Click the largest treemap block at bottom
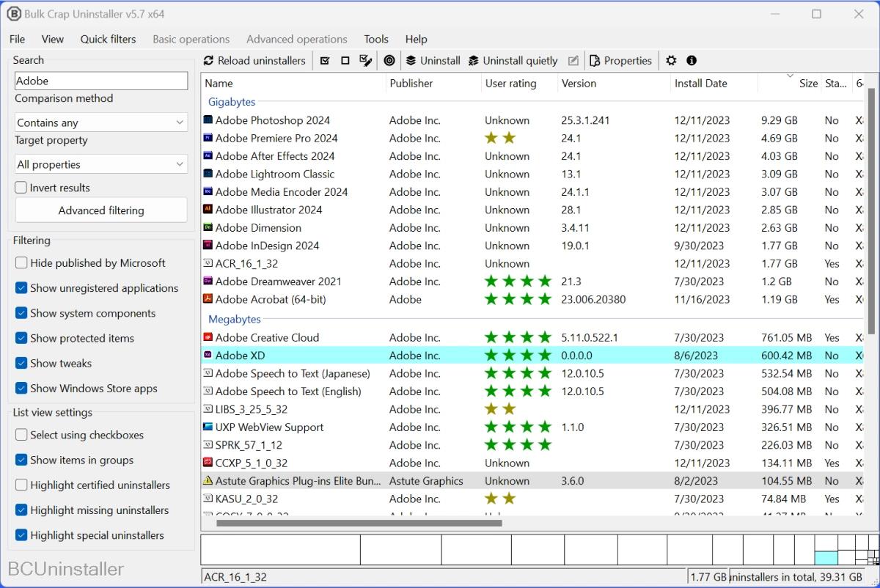Viewport: 880px width, 588px height. point(280,551)
